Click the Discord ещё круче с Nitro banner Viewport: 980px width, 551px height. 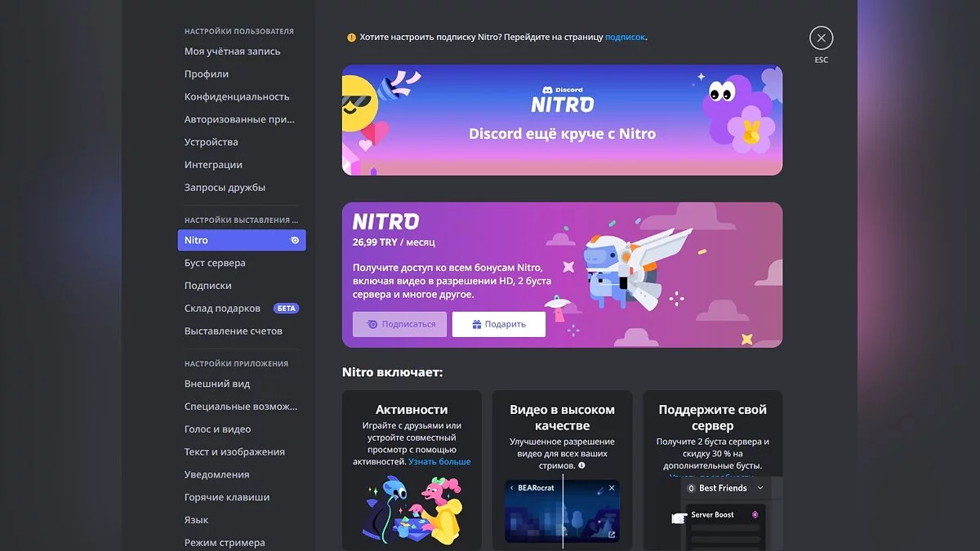click(x=562, y=120)
